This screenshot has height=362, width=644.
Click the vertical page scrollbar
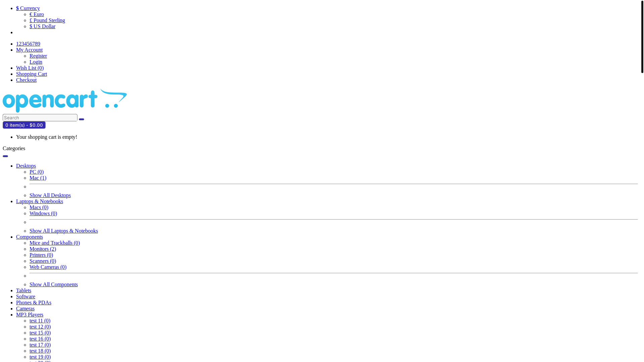(642, 181)
